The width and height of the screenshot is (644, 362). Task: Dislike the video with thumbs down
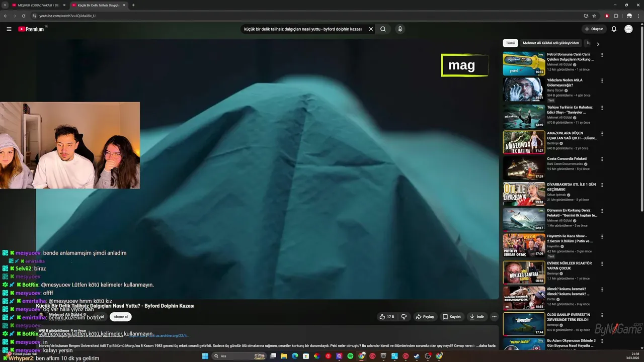pos(404,317)
